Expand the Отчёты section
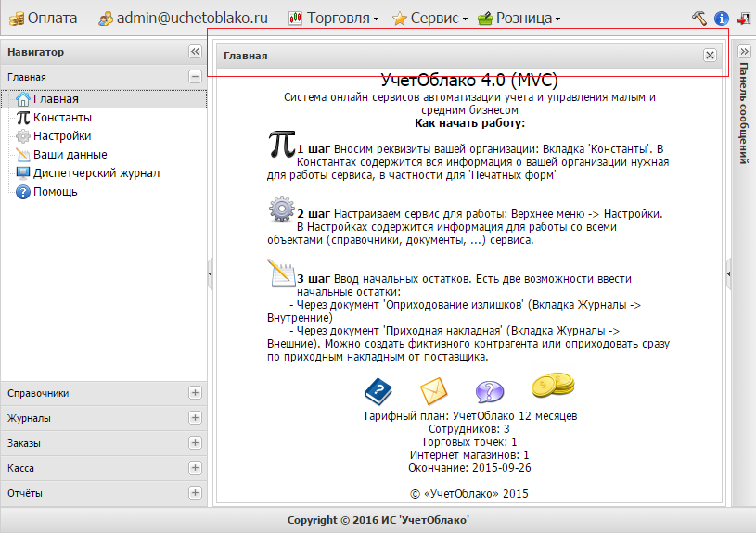 click(195, 493)
